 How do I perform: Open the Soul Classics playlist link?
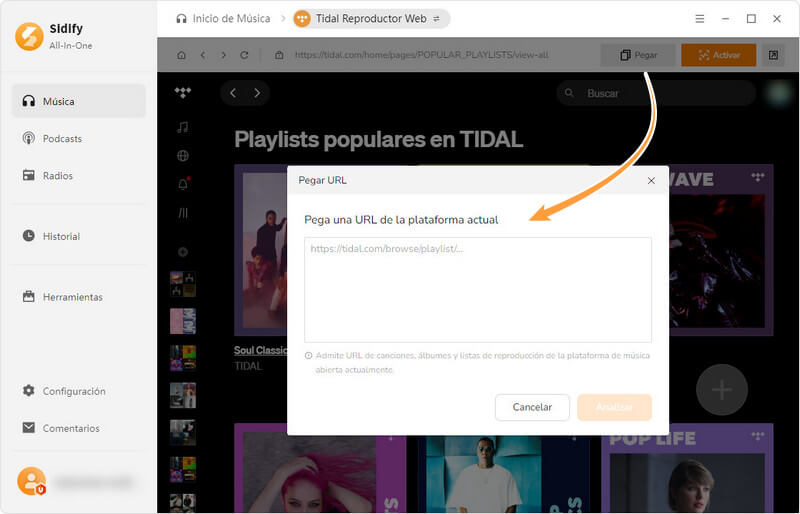261,351
